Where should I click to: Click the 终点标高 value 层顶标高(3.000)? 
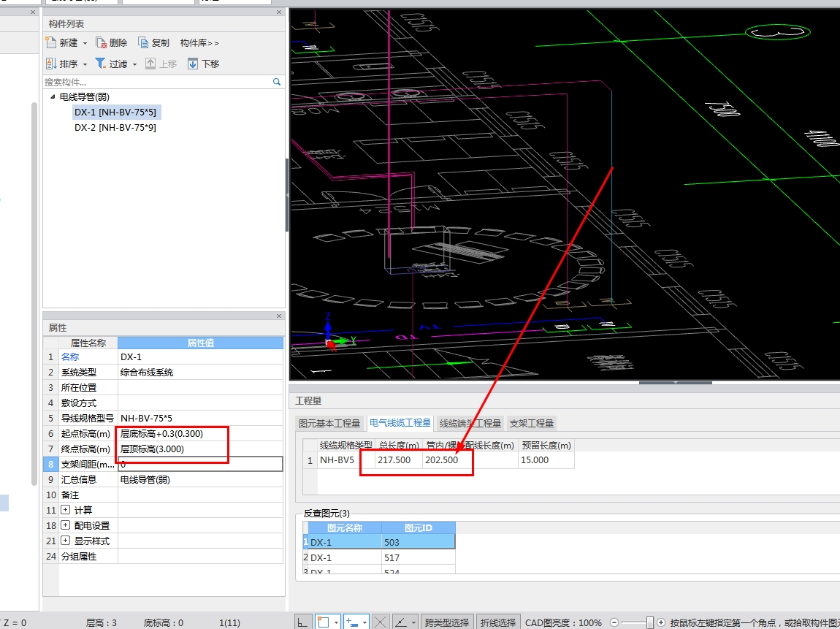click(x=200, y=449)
